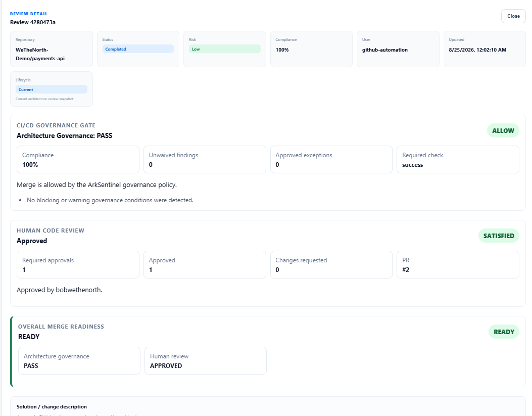This screenshot has height=416, width=532.
Task: Select the "Solution / change description" heading
Action: [52, 407]
